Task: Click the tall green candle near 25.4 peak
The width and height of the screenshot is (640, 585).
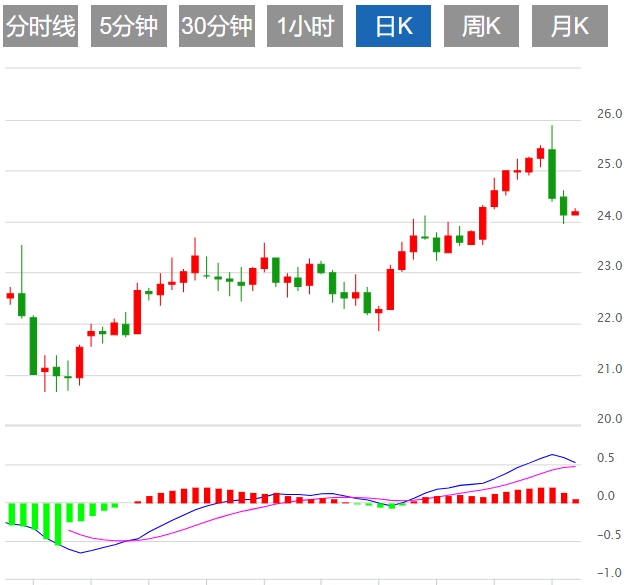Action: tap(552, 174)
